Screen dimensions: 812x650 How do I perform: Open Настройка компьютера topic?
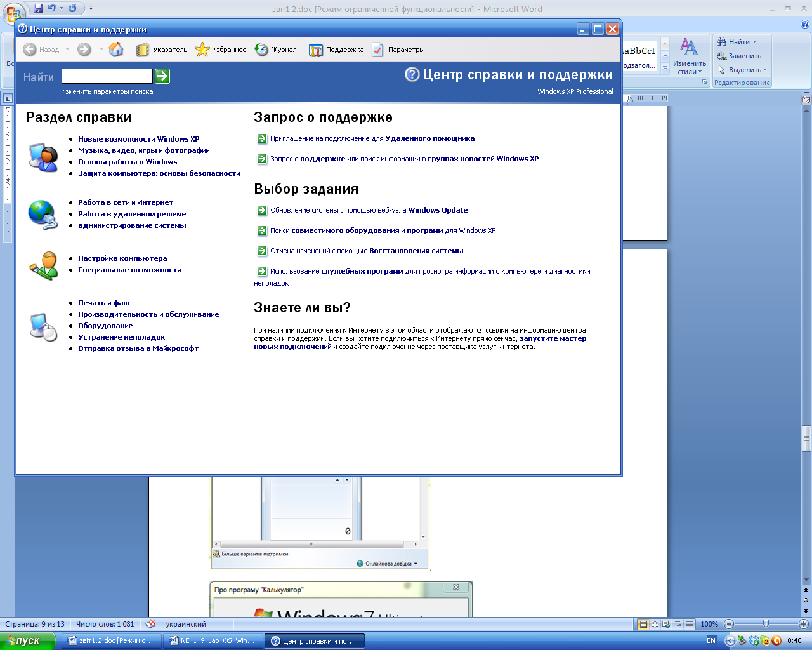(122, 258)
